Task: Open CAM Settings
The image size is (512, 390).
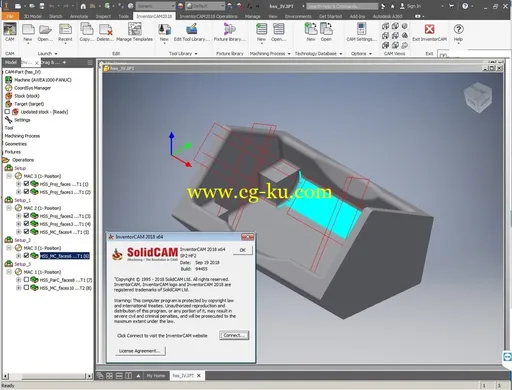Action: [x=361, y=33]
